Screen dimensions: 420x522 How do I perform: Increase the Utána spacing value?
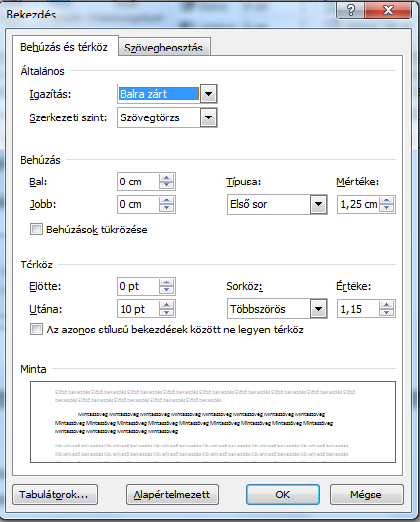coord(167,305)
